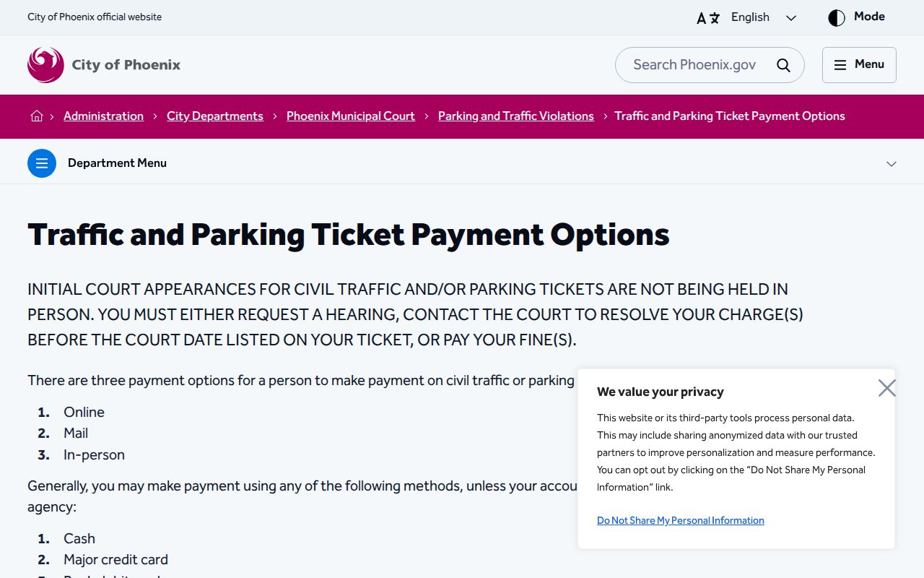The width and height of the screenshot is (924, 578).
Task: Click the language translate icon
Action: pyautogui.click(x=707, y=18)
